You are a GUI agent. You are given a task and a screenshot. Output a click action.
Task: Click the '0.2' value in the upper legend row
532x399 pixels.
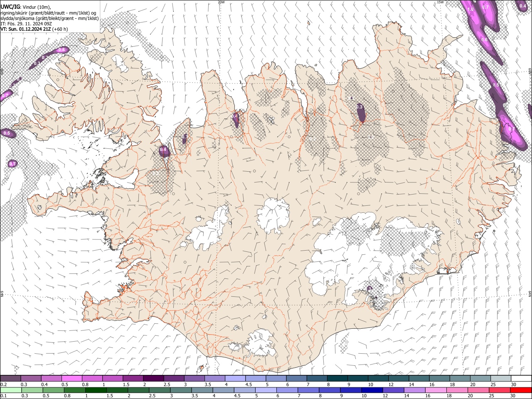[x=3, y=384]
